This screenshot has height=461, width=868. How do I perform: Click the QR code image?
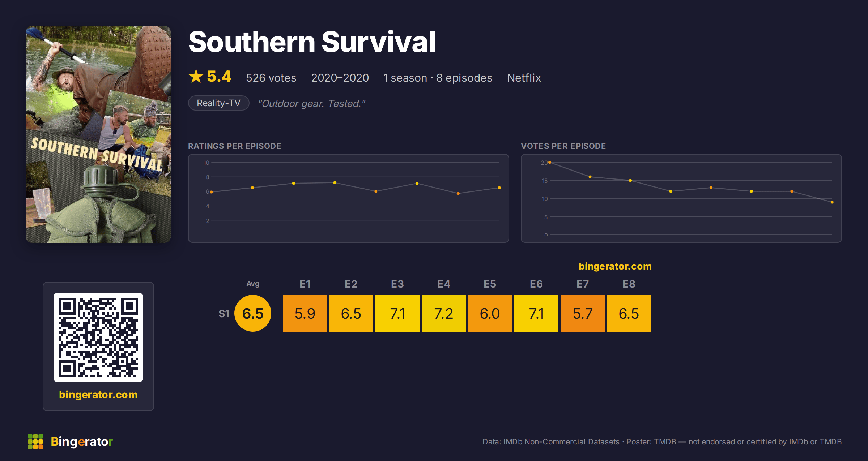(98, 337)
